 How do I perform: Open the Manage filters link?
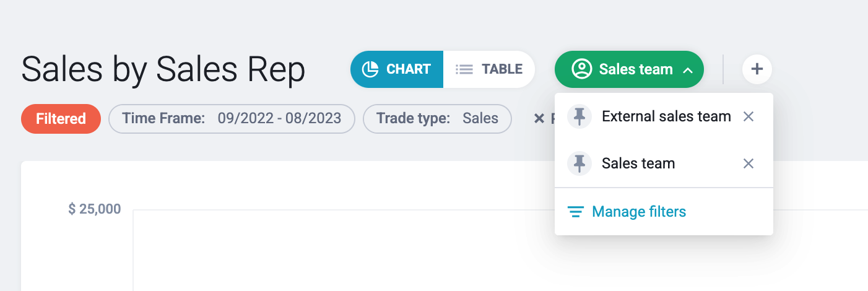pyautogui.click(x=639, y=212)
